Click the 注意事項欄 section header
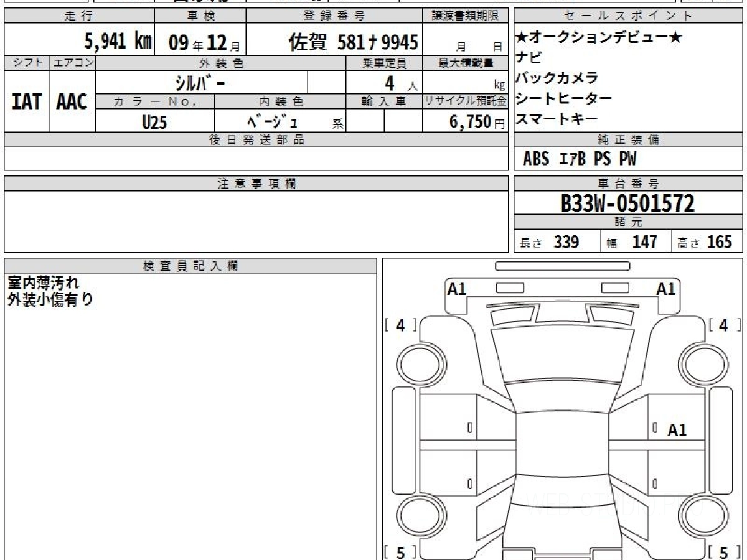 tap(256, 184)
